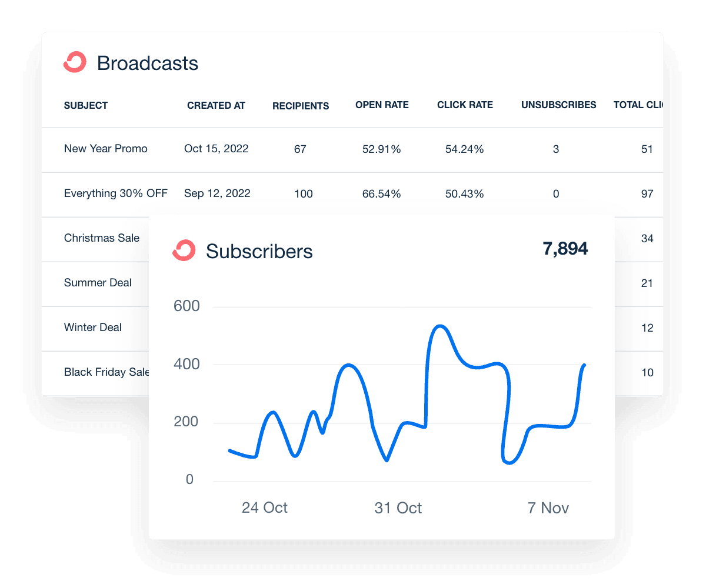This screenshot has height=588, width=706.
Task: Click the 24 Oct axis label
Action: [x=265, y=508]
